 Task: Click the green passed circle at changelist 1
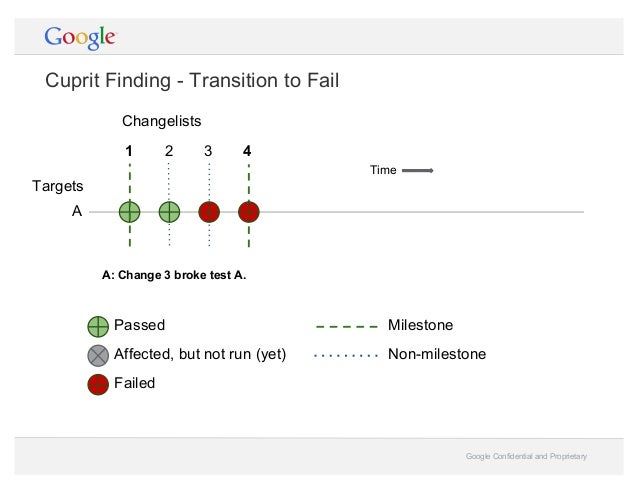129,212
